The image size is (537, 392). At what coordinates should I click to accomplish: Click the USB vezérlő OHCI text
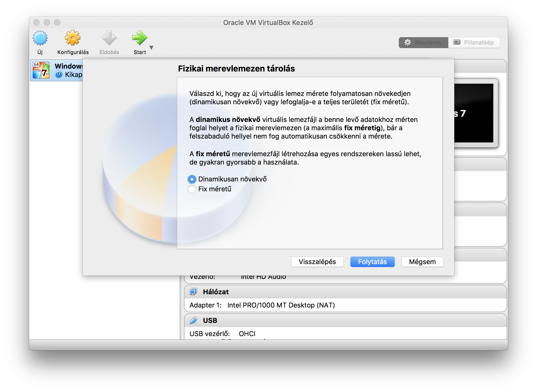click(x=222, y=334)
